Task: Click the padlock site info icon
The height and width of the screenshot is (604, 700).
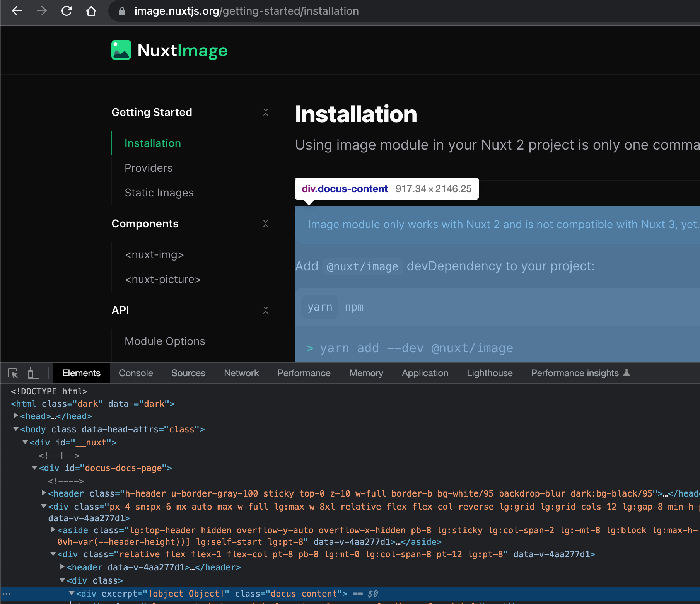Action: (122, 11)
